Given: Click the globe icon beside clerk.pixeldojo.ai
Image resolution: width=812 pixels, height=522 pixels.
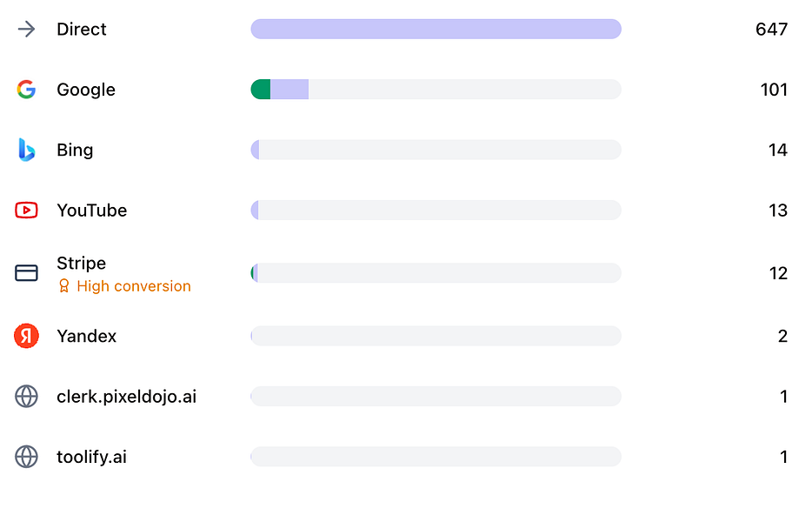Looking at the screenshot, I should pyautogui.click(x=27, y=397).
